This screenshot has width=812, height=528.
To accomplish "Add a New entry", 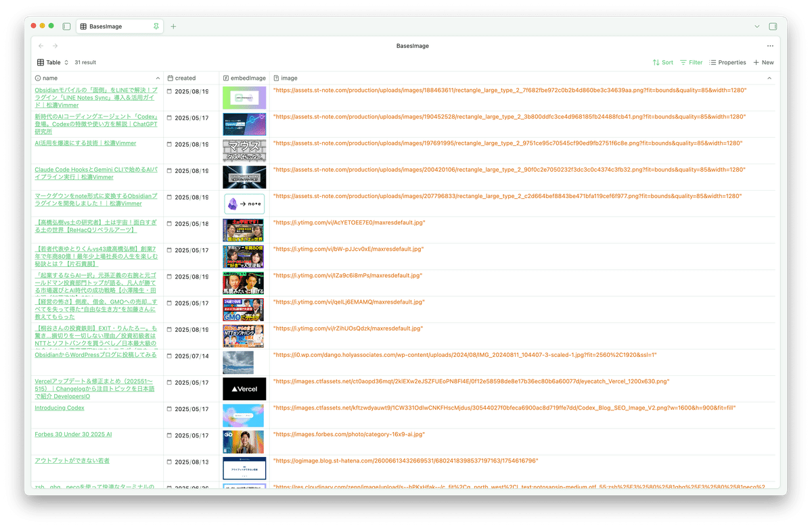I will (763, 62).
